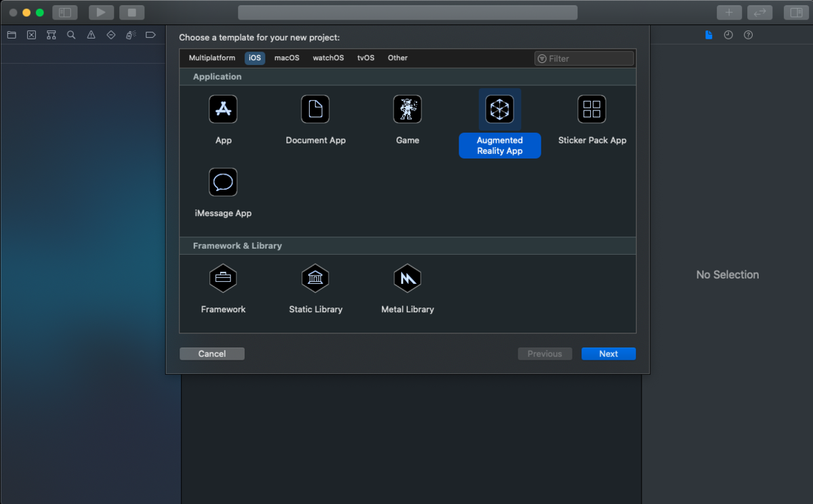
Task: Switch to the macOS tab
Action: pyautogui.click(x=287, y=58)
